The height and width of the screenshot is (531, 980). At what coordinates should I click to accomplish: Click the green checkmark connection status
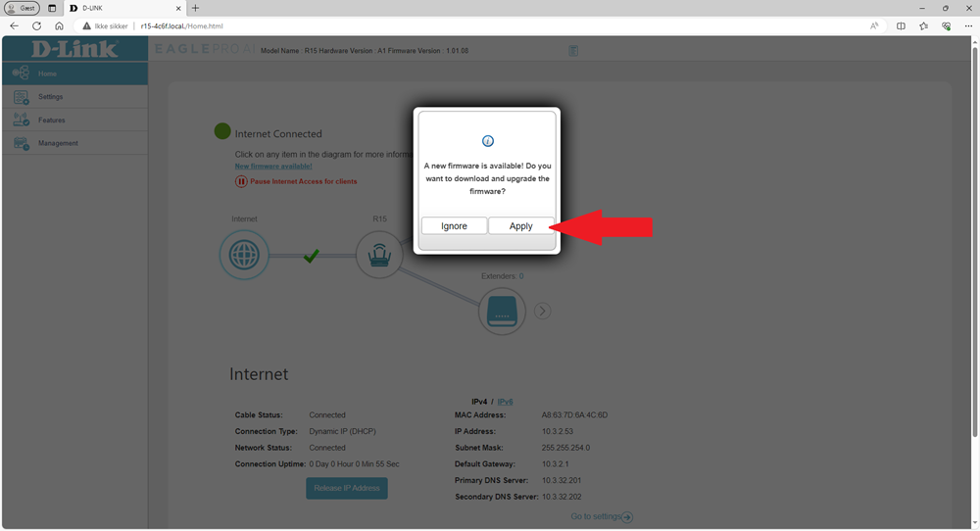(x=312, y=255)
